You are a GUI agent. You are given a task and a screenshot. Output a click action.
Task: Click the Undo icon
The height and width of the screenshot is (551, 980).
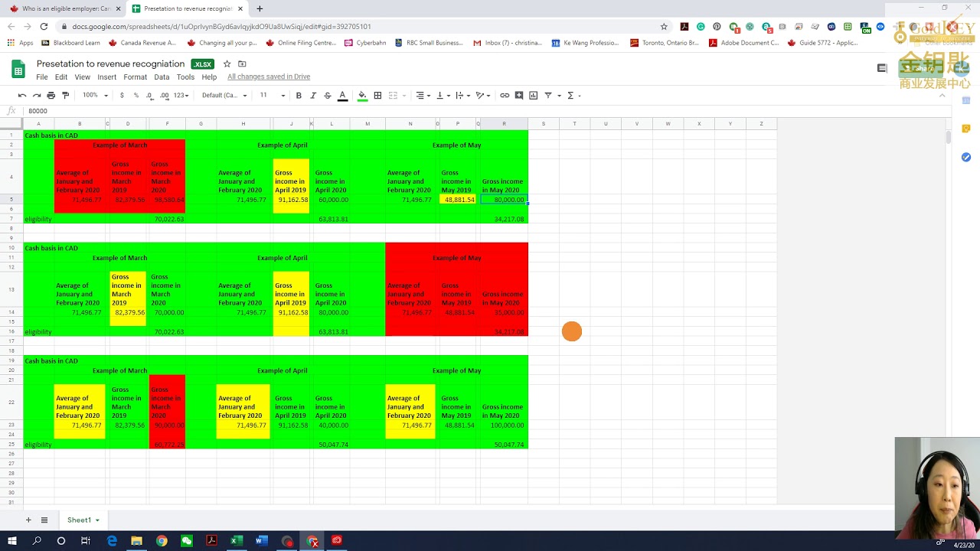[22, 96]
